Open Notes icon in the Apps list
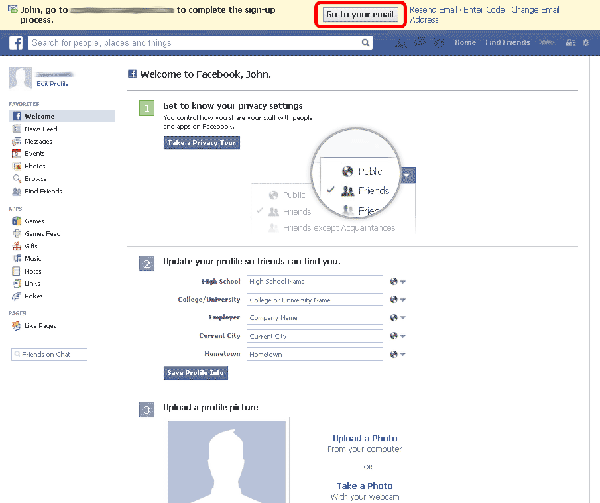600x503 pixels. (x=16, y=271)
